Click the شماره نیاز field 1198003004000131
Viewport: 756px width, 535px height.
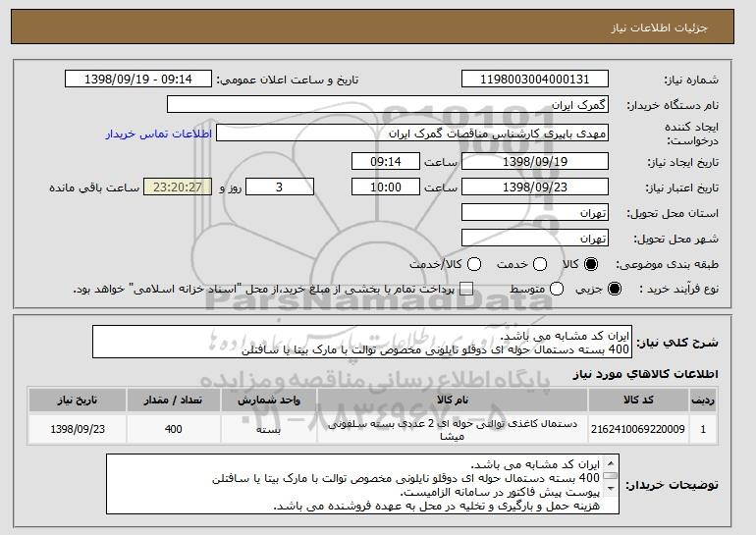(535, 79)
